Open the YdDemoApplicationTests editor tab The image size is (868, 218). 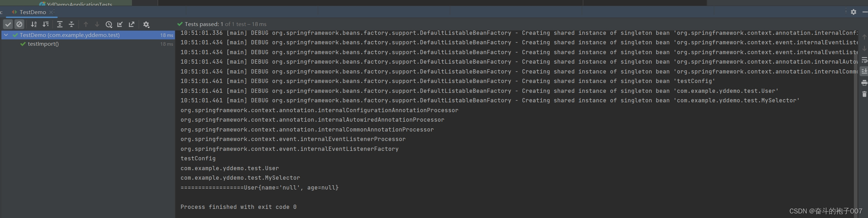[x=76, y=3]
